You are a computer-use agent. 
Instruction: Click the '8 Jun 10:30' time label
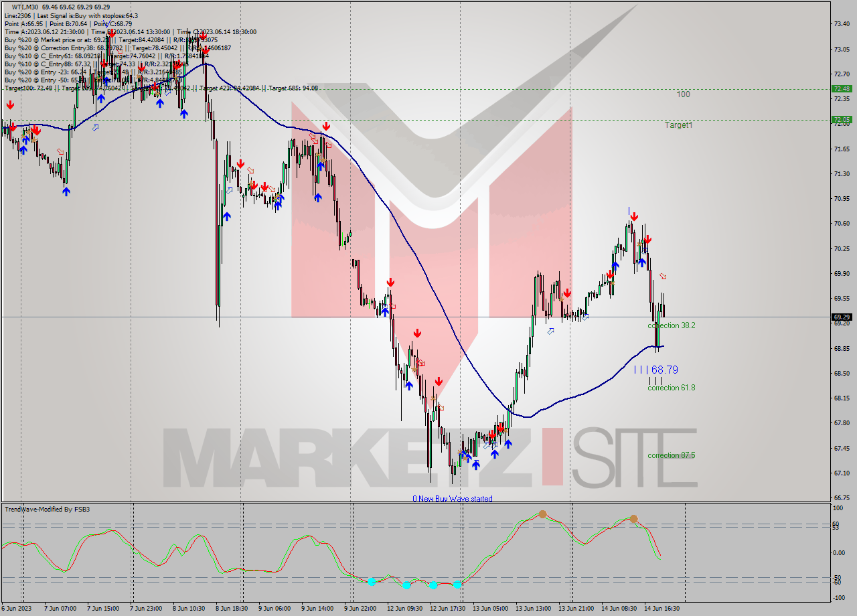[x=189, y=609]
